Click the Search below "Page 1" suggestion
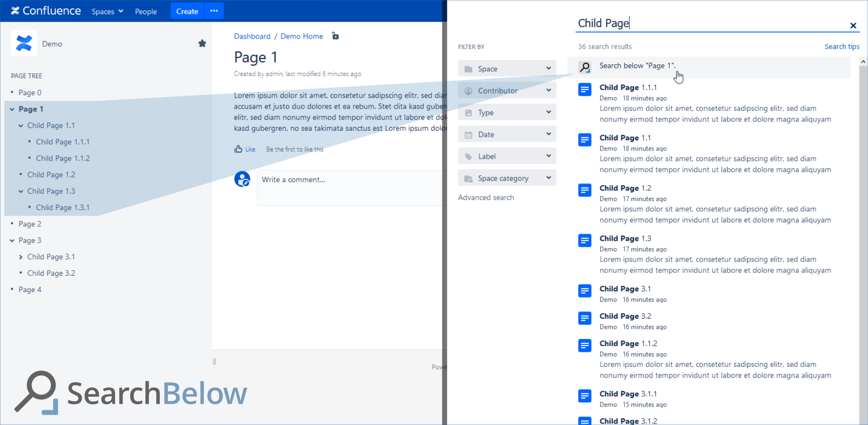Image resolution: width=868 pixels, height=425 pixels. (709, 67)
